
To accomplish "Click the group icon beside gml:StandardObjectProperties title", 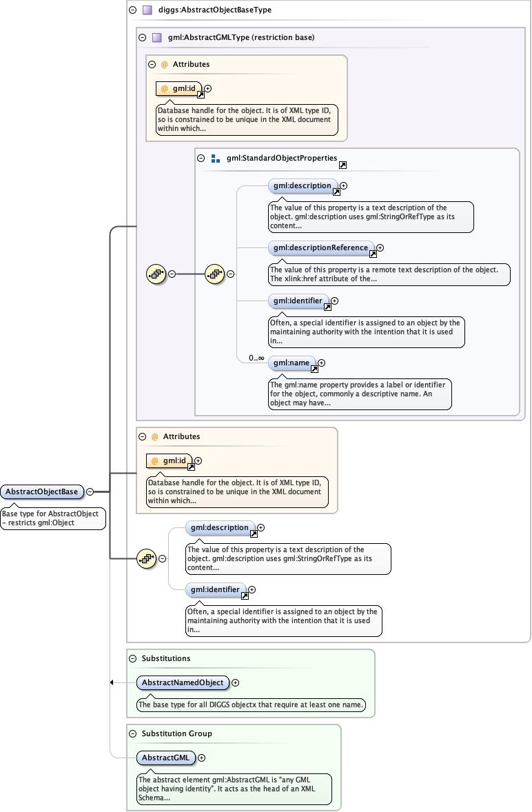I will tap(215, 159).
